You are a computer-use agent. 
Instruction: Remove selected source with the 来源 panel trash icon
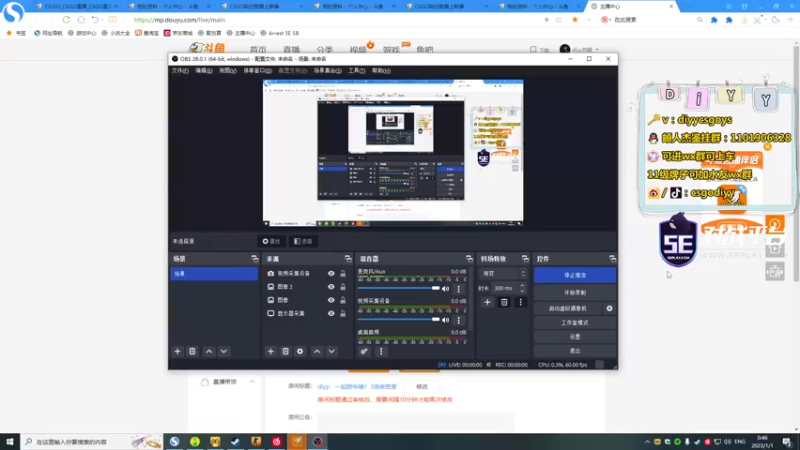285,351
